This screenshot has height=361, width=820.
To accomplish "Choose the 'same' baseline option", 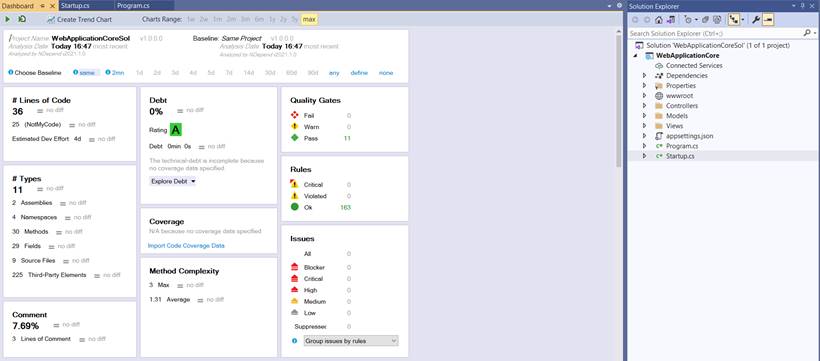I will pos(87,73).
